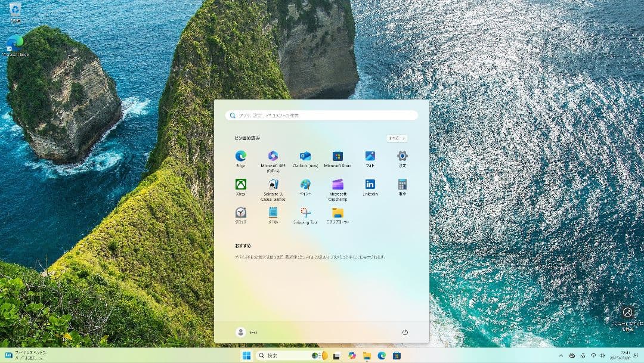This screenshot has width=644, height=363.
Task: Click the Windows Start button on taskbar
Action: point(246,356)
